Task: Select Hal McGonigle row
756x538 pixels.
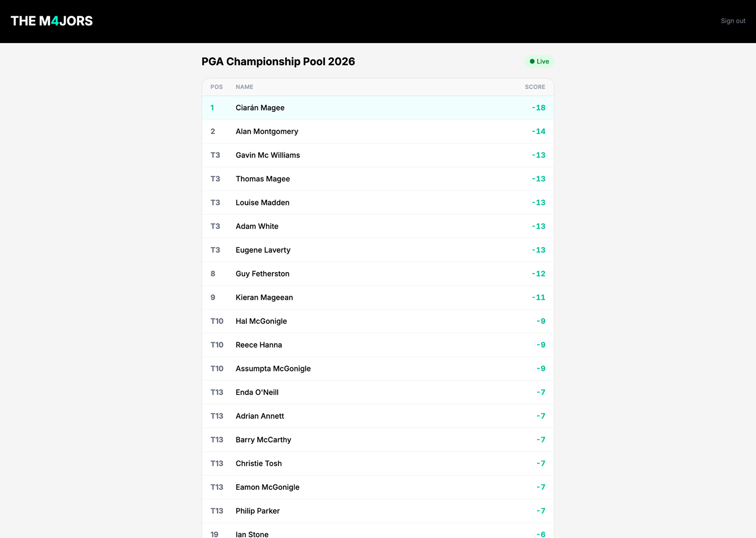Action: 378,321
